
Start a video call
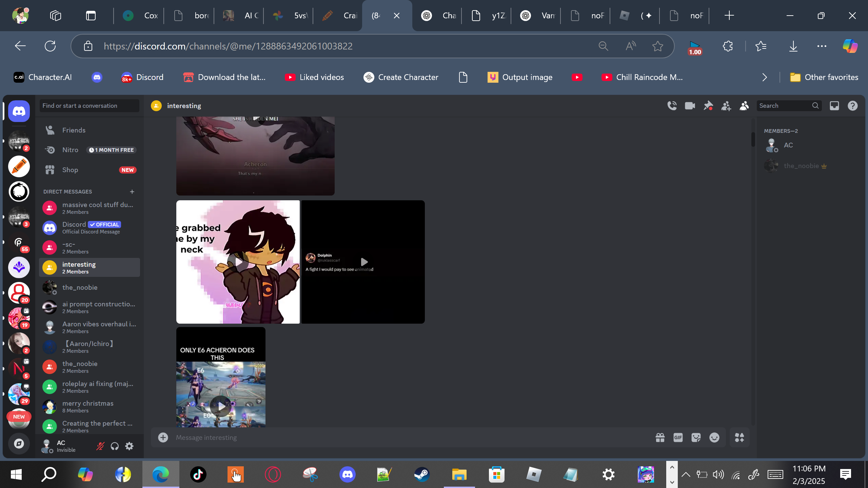[x=690, y=106]
